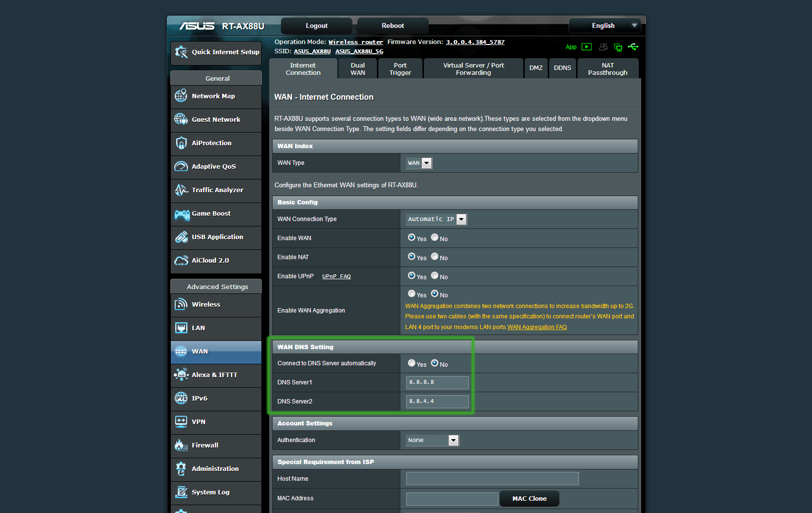Click the network clients status icon
Screen dimensions: 812x513
click(x=618, y=47)
